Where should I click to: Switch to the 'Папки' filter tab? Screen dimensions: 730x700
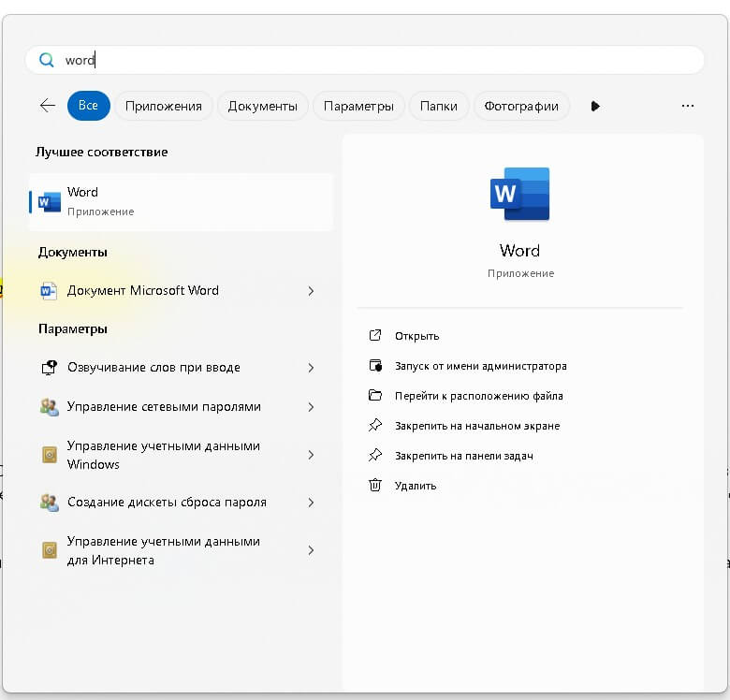(x=439, y=106)
